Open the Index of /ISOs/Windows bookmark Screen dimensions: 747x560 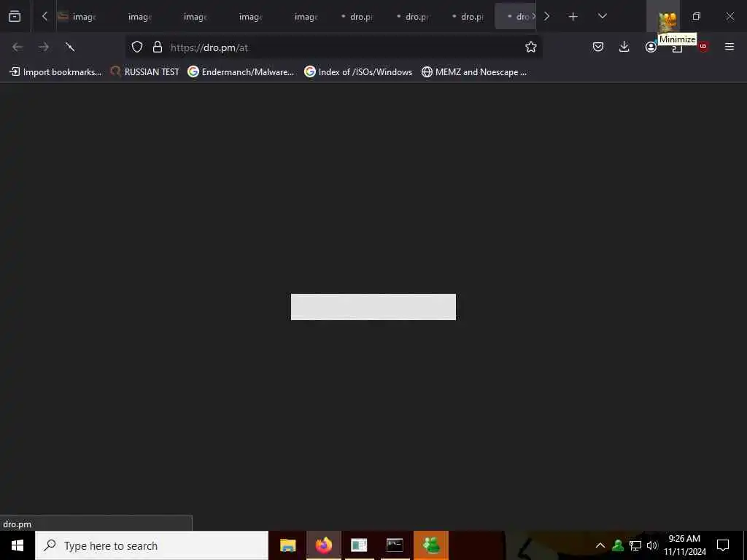(x=358, y=72)
